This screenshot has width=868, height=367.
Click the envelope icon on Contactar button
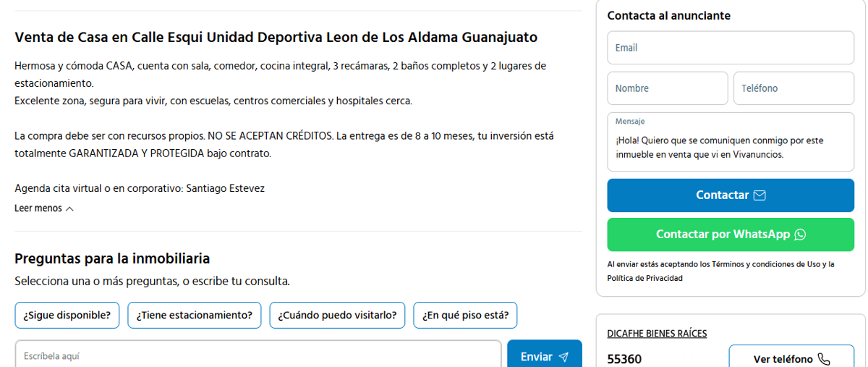coord(759,195)
